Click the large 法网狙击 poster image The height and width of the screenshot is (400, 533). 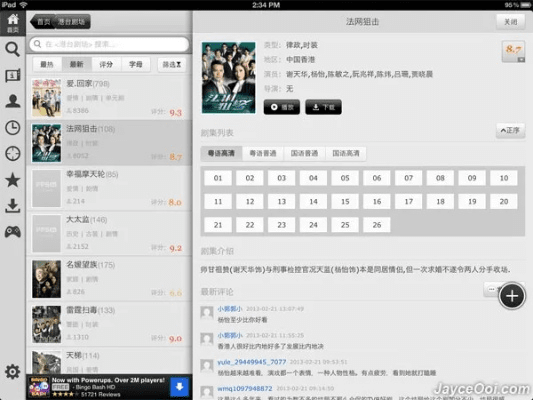tap(228, 77)
